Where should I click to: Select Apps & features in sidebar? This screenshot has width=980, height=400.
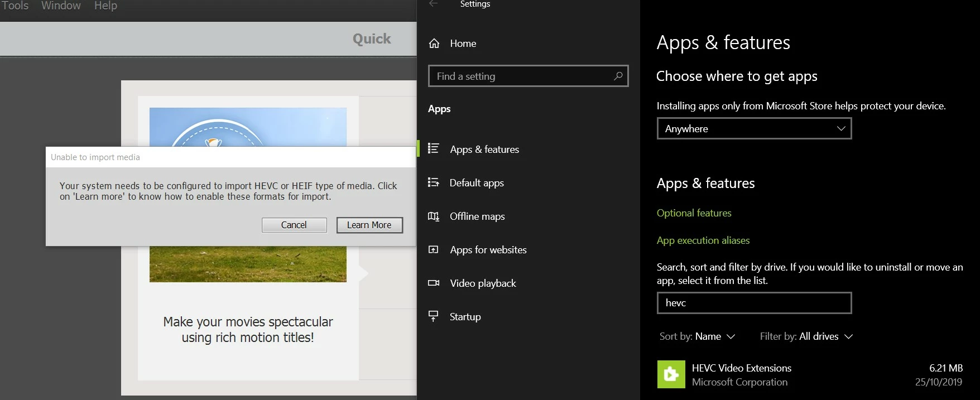click(484, 150)
